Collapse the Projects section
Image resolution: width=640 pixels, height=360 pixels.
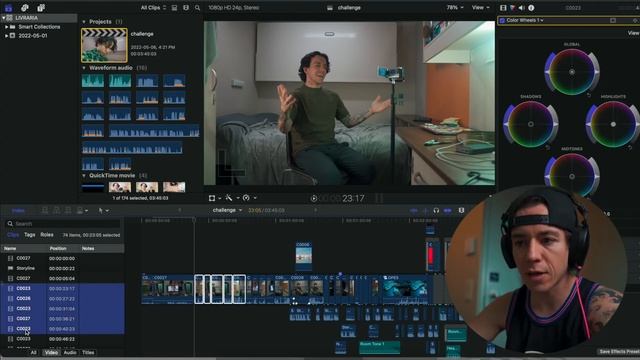click(84, 22)
